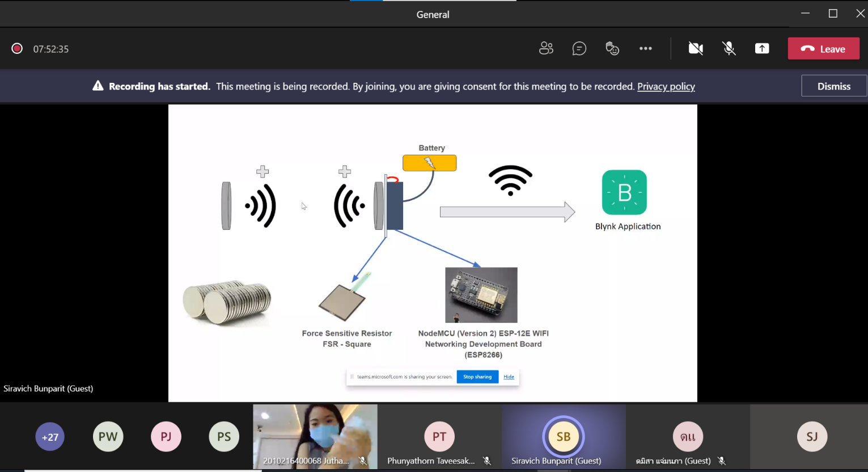Viewport: 868px width, 472px height.
Task: Click the General window title
Action: [433, 15]
